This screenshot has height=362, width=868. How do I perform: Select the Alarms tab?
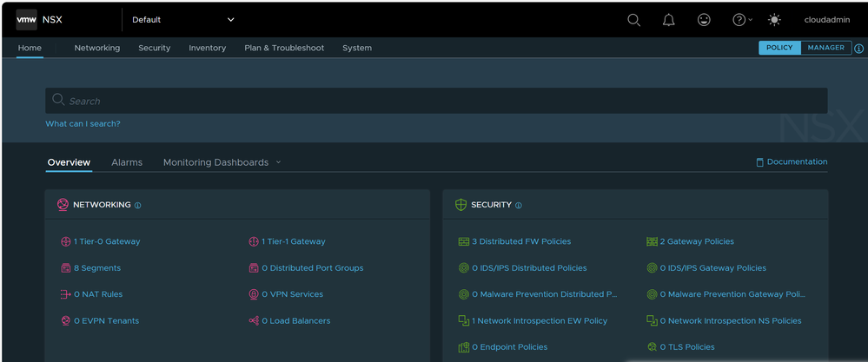click(127, 162)
